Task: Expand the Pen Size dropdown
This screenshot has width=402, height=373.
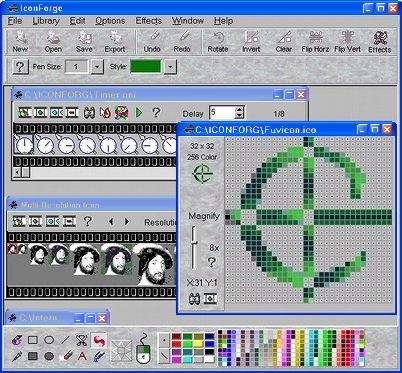Action: point(97,67)
